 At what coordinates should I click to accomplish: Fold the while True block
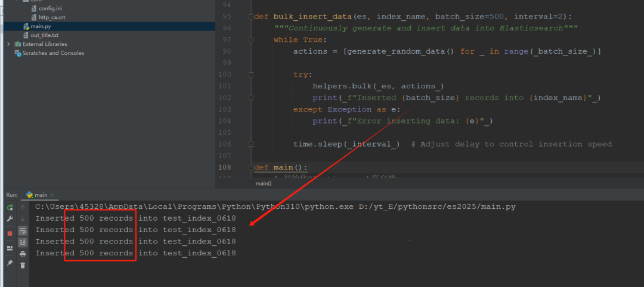[x=251, y=40]
